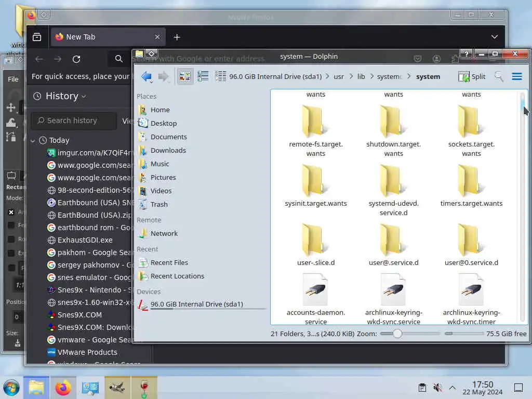The height and width of the screenshot is (399, 532).
Task: Adjust the Dolphin zoom slider
Action: (x=397, y=334)
